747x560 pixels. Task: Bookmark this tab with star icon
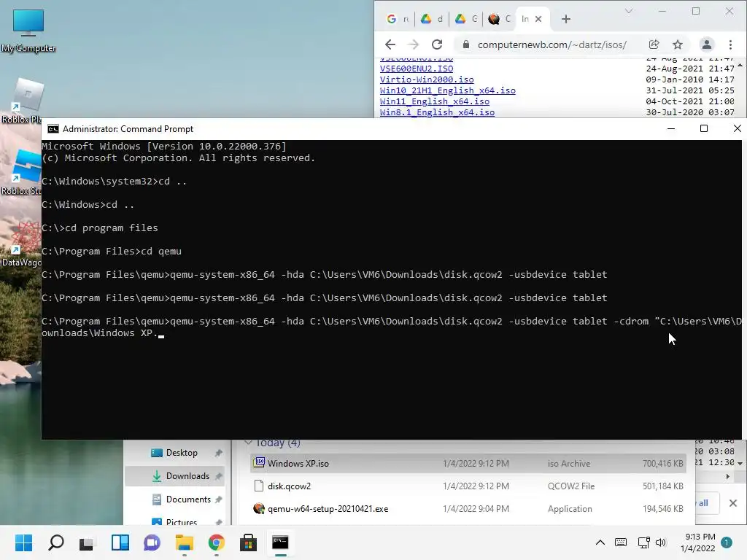click(678, 44)
